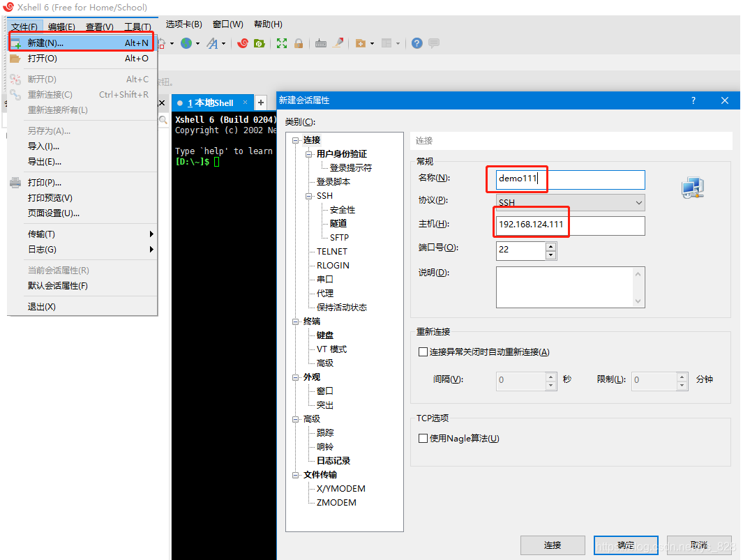Open help via blue question mark icon
The width and height of the screenshot is (743, 560).
[x=417, y=43]
